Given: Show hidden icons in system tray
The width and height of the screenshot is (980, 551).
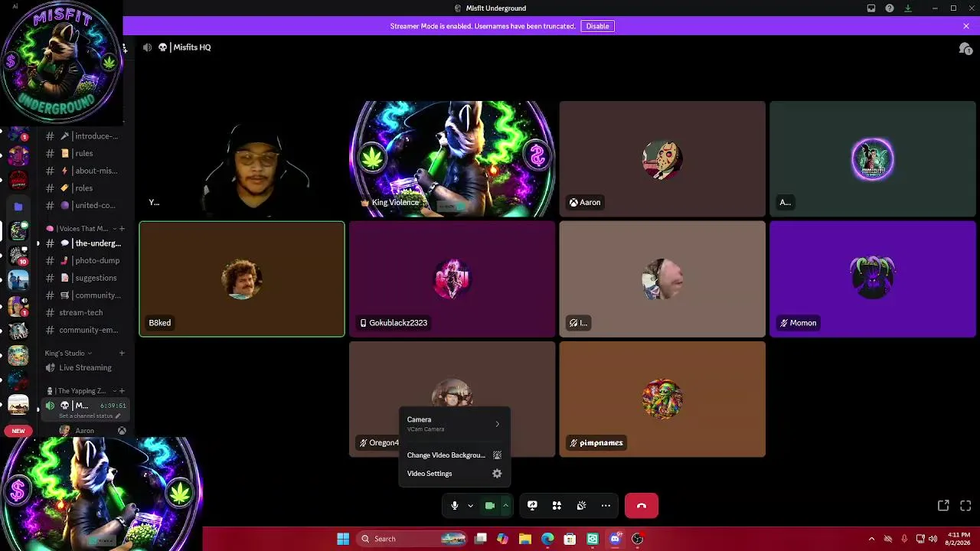Looking at the screenshot, I should point(871,539).
